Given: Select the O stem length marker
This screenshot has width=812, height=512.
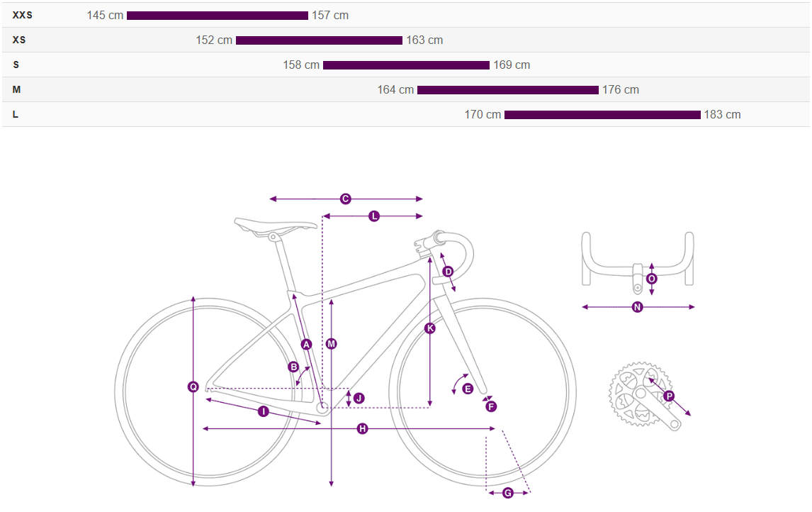Looking at the screenshot, I should pos(652,279).
